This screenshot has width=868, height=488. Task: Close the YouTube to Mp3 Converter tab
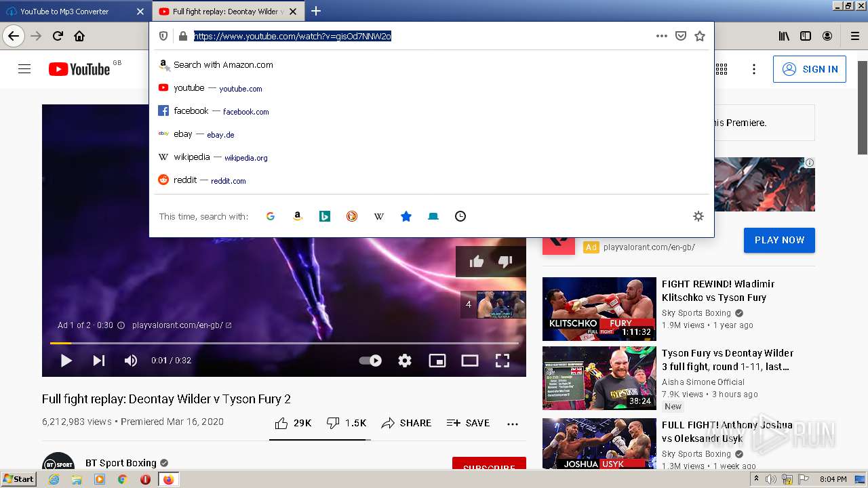[140, 12]
